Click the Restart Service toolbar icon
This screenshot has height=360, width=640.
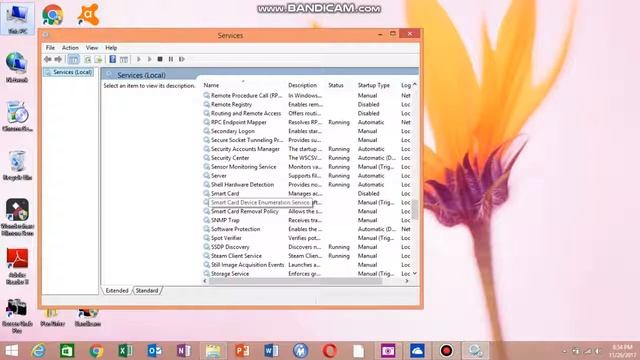coord(182,60)
